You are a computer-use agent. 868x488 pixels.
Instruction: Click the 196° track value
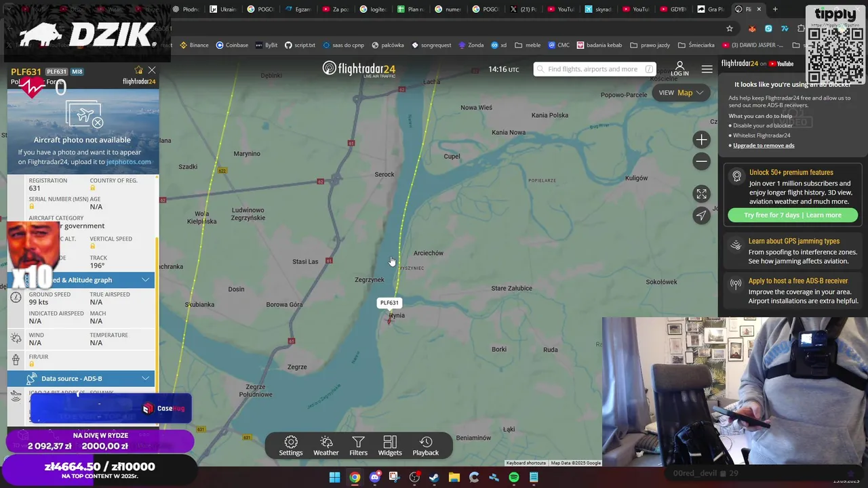(x=96, y=265)
